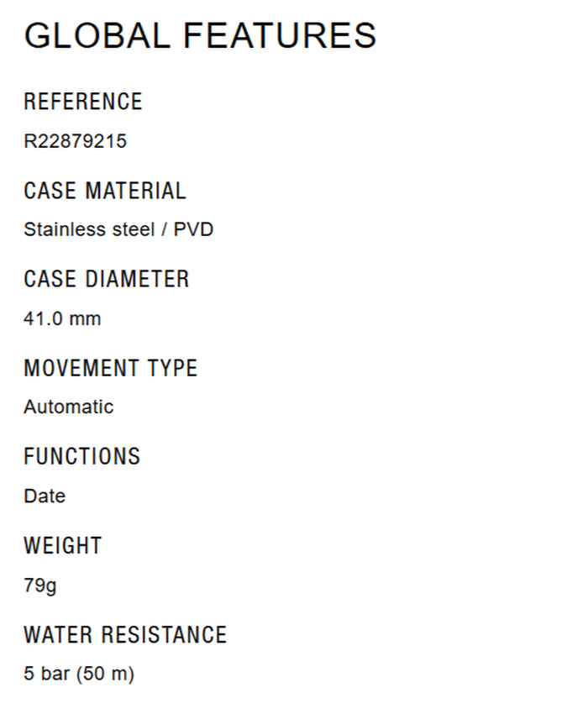Click the Date function value
588x714 pixels.
(x=45, y=496)
